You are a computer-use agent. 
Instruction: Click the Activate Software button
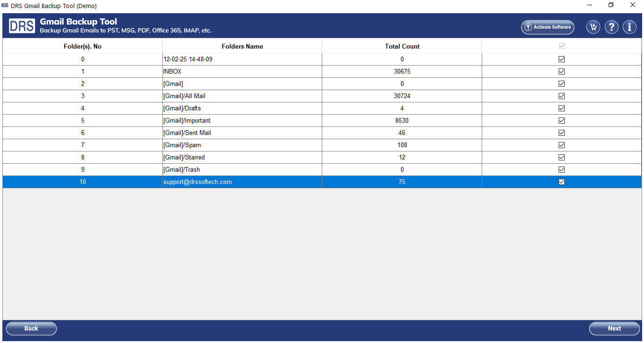[x=548, y=27]
